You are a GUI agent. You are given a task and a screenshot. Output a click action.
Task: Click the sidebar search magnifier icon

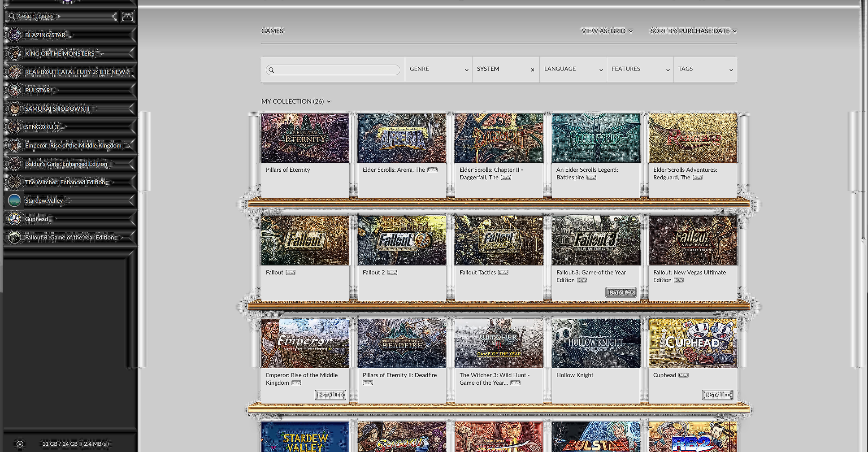click(12, 16)
